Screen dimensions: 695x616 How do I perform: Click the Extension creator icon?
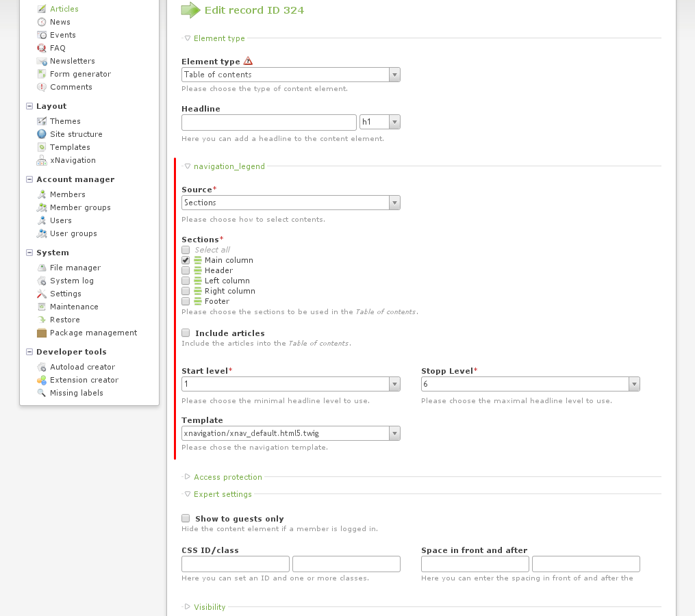[x=42, y=380]
